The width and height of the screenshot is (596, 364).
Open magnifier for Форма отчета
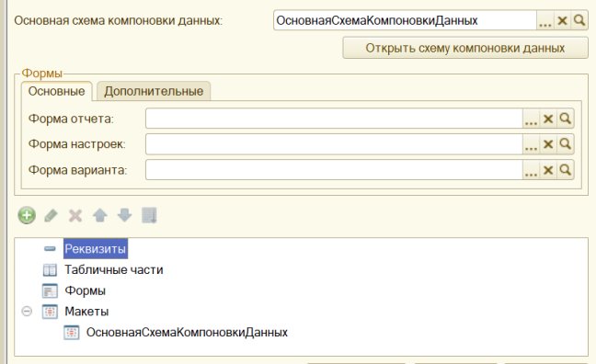point(566,119)
